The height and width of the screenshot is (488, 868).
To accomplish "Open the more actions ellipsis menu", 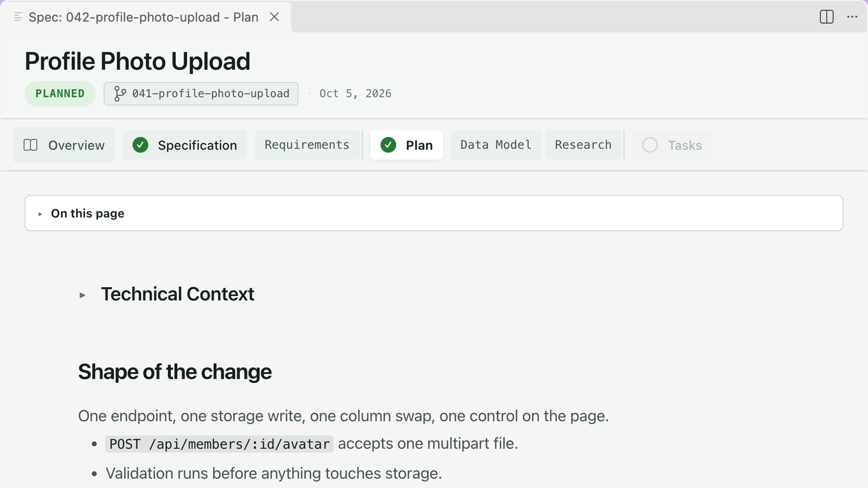I will click(852, 17).
